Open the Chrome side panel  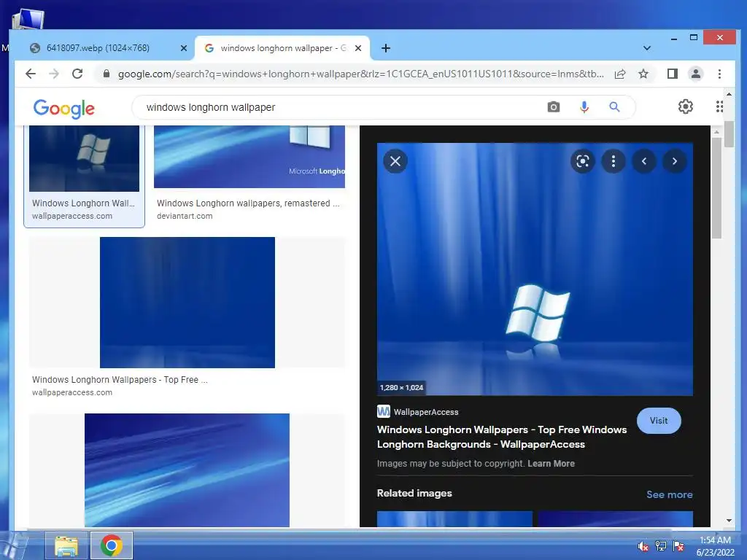coord(672,74)
